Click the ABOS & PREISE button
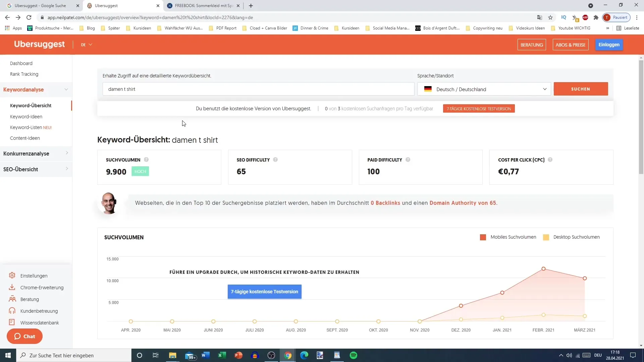 570,44
